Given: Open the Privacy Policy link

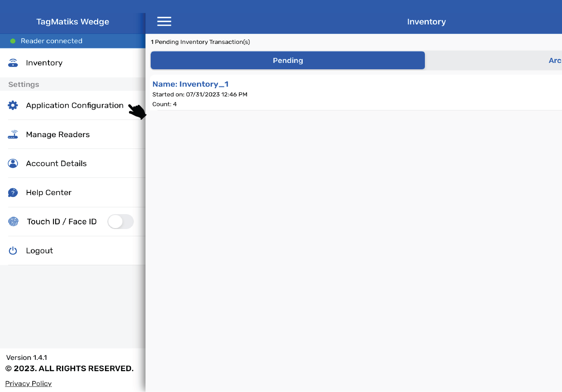Looking at the screenshot, I should (29, 383).
